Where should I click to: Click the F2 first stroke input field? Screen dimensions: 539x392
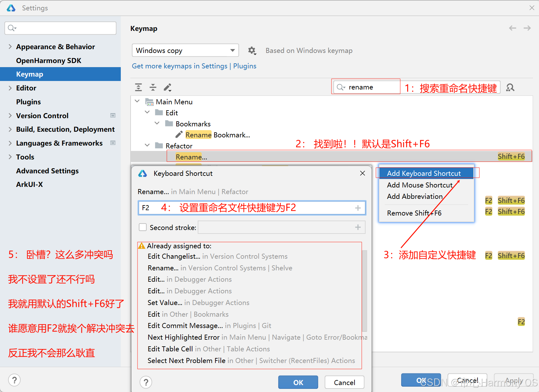click(x=252, y=208)
